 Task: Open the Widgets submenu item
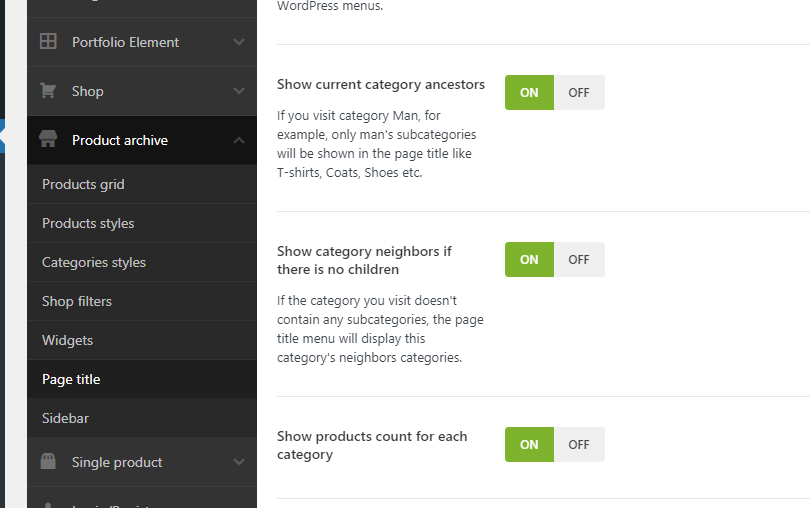(67, 340)
